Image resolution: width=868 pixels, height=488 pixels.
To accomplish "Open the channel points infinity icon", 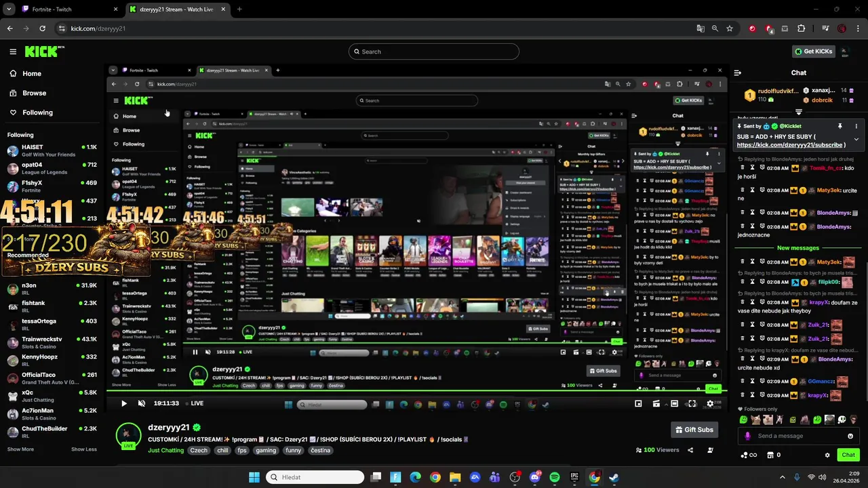I will pos(749,455).
